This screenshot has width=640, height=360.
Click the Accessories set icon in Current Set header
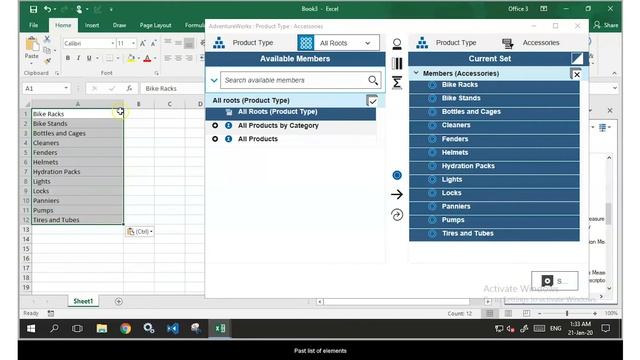pos(507,43)
